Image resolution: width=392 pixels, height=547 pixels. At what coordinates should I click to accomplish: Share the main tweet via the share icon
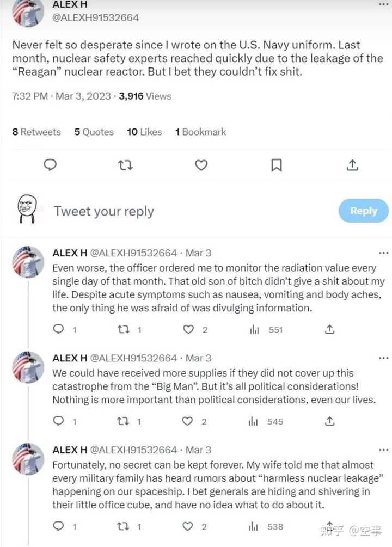(352, 165)
